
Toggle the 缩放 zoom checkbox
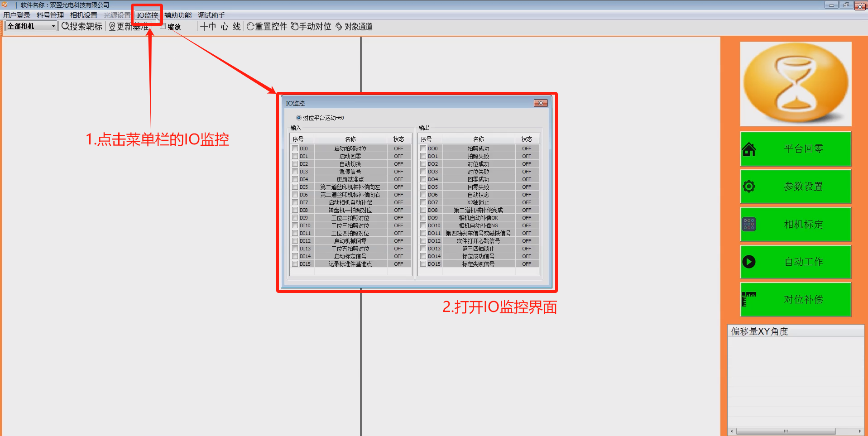(163, 27)
